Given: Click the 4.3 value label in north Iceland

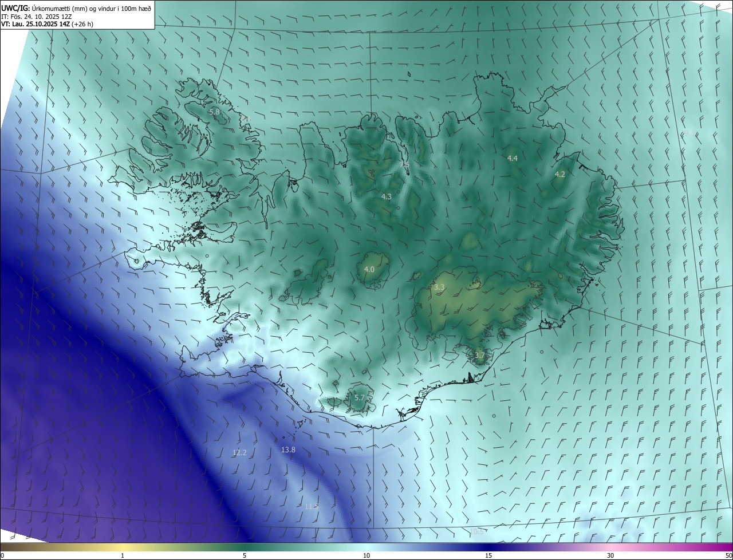Looking at the screenshot, I should pyautogui.click(x=387, y=196).
